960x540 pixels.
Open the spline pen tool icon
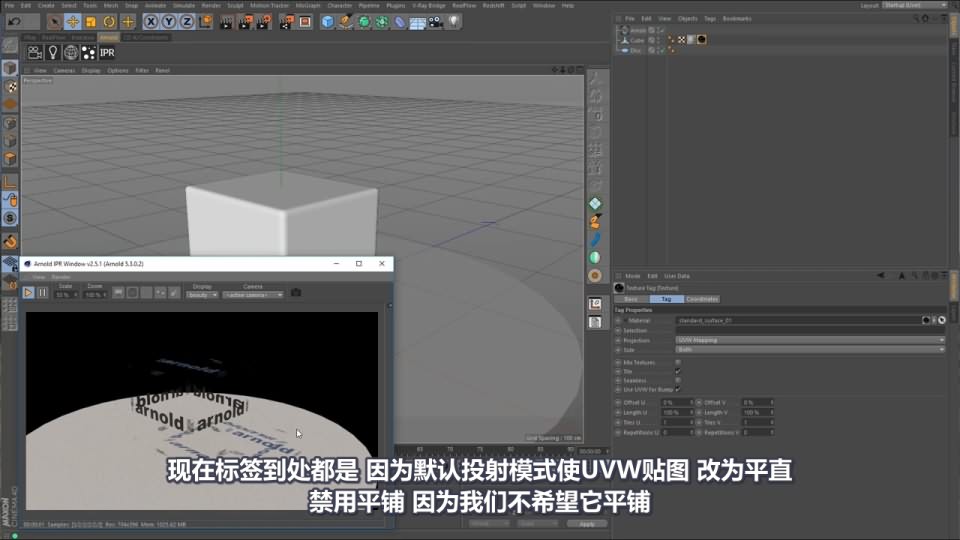tap(346, 22)
